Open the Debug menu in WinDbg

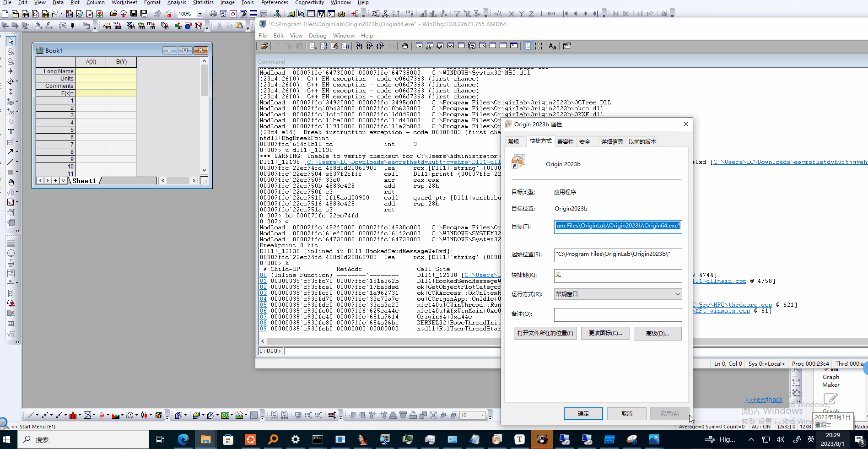[318, 36]
